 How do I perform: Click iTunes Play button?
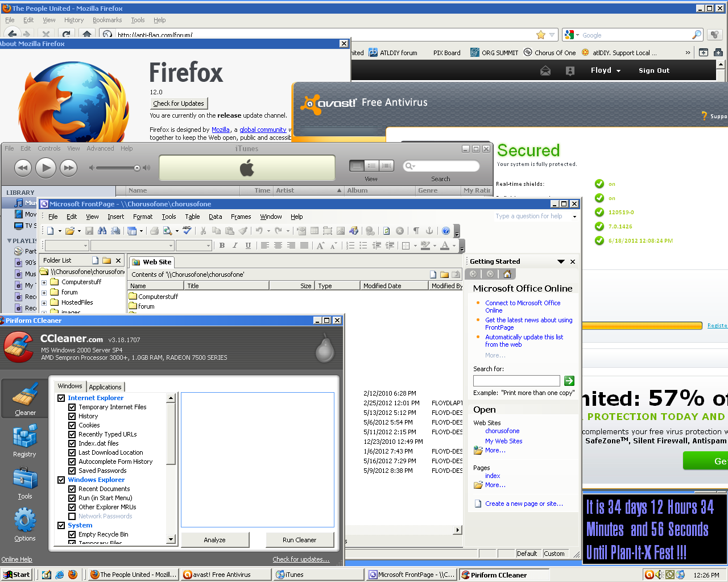(45, 168)
